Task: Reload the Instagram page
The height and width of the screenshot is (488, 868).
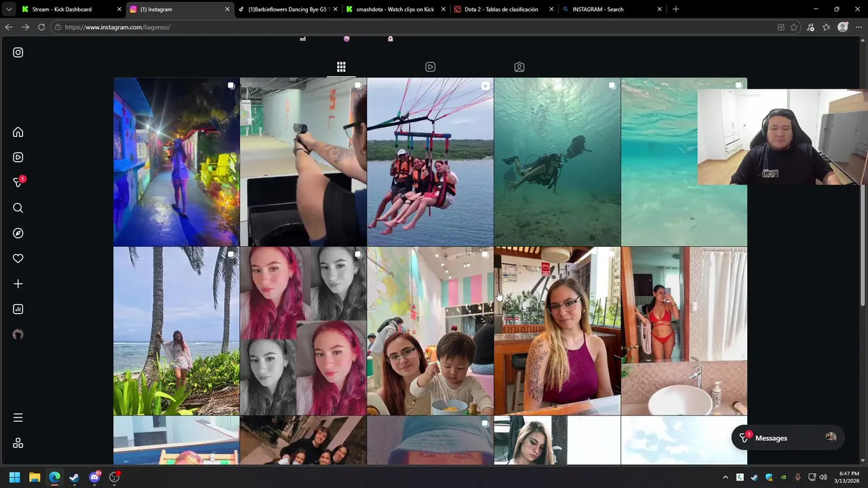Action: pyautogui.click(x=41, y=27)
